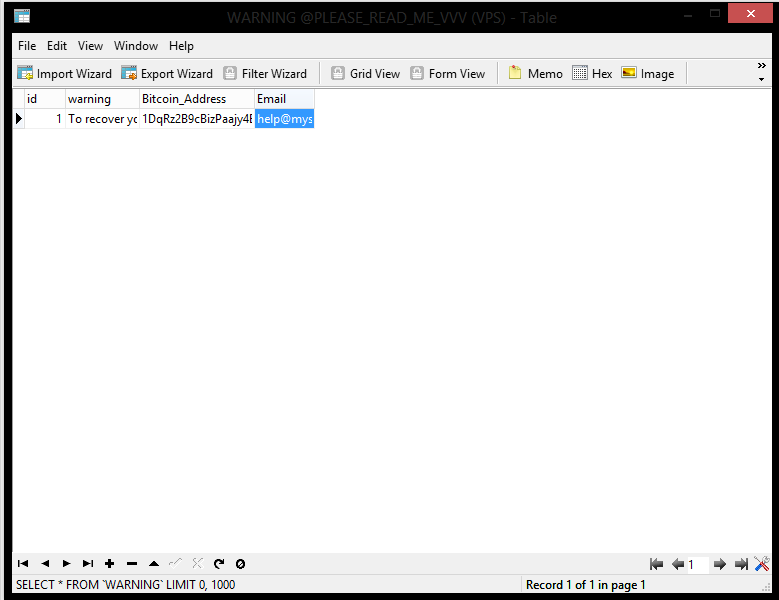Select the 'To recover' warning cell
The width and height of the screenshot is (779, 600).
point(102,119)
